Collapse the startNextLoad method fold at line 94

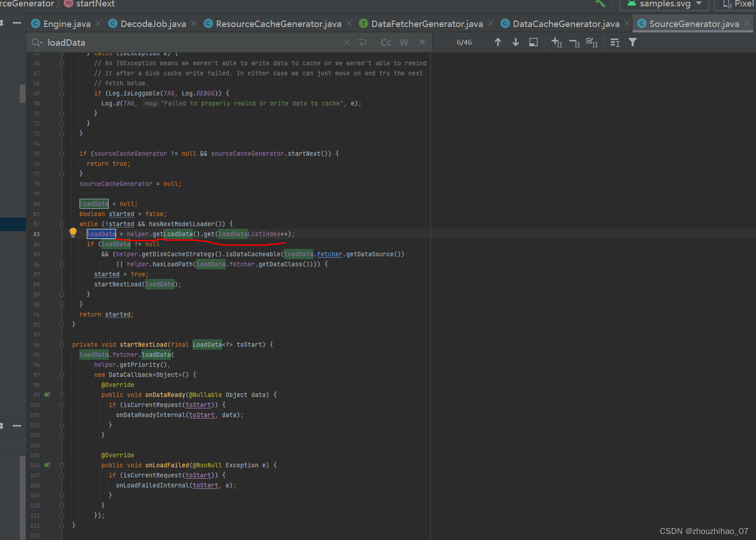62,345
